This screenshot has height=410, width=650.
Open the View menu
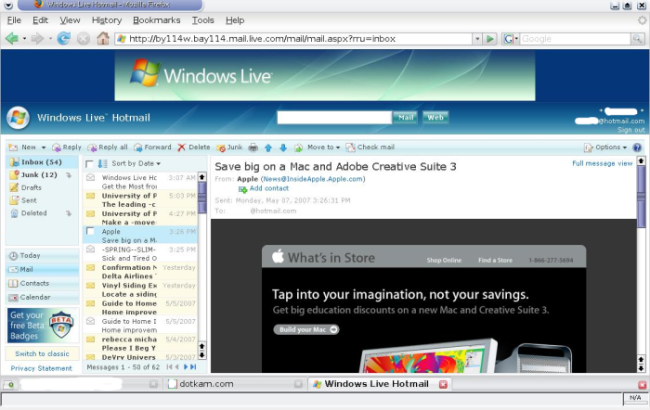70,20
